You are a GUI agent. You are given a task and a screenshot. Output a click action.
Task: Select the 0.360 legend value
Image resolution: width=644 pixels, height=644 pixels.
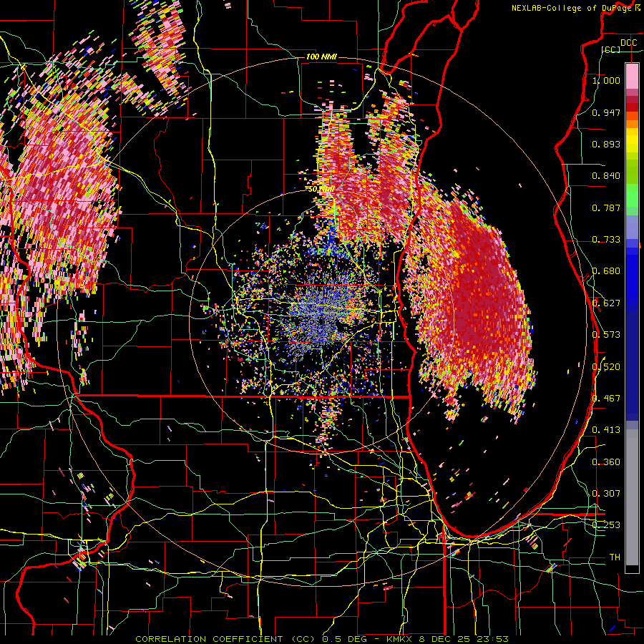(606, 462)
